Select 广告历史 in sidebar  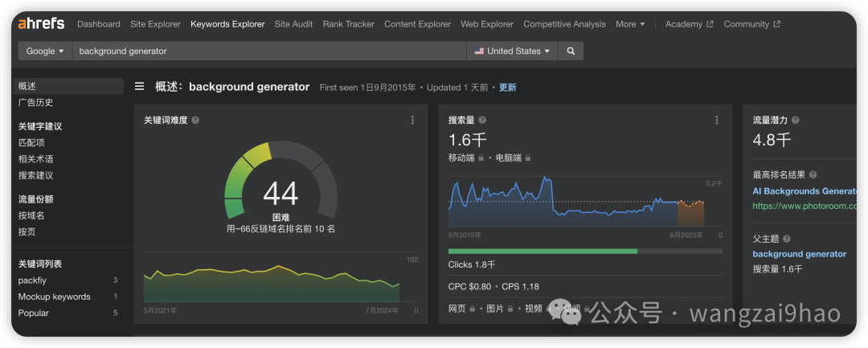point(36,103)
